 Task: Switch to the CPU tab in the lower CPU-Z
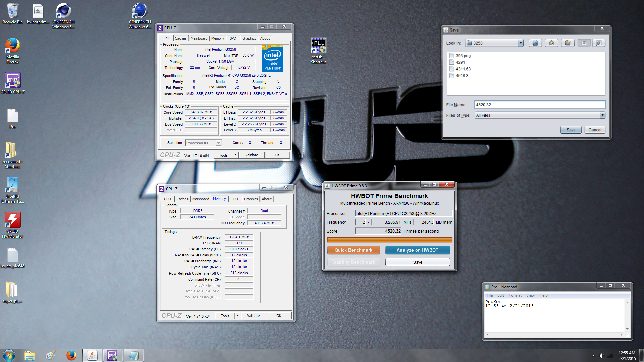(x=167, y=199)
